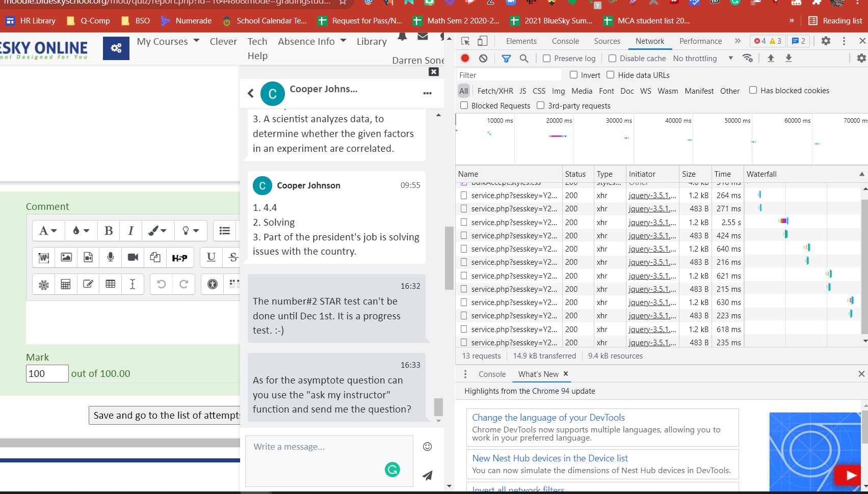This screenshot has width=868, height=494.
Task: Toggle device toolbar in DevTools
Action: click(x=482, y=41)
